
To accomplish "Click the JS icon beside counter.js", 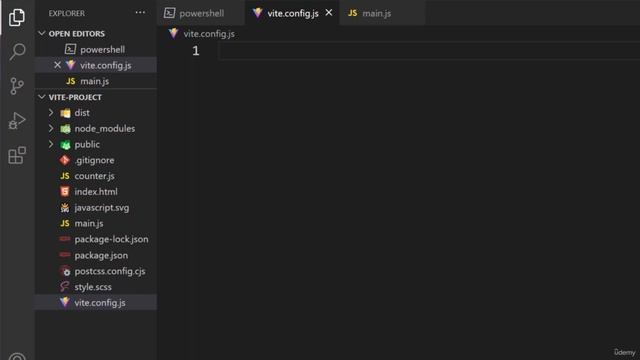I will click(x=65, y=176).
